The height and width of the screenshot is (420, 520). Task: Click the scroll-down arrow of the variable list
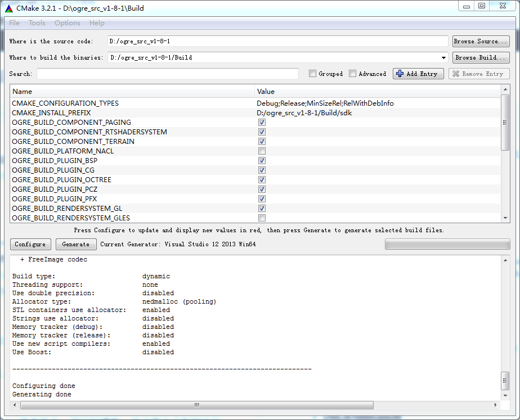click(505, 218)
